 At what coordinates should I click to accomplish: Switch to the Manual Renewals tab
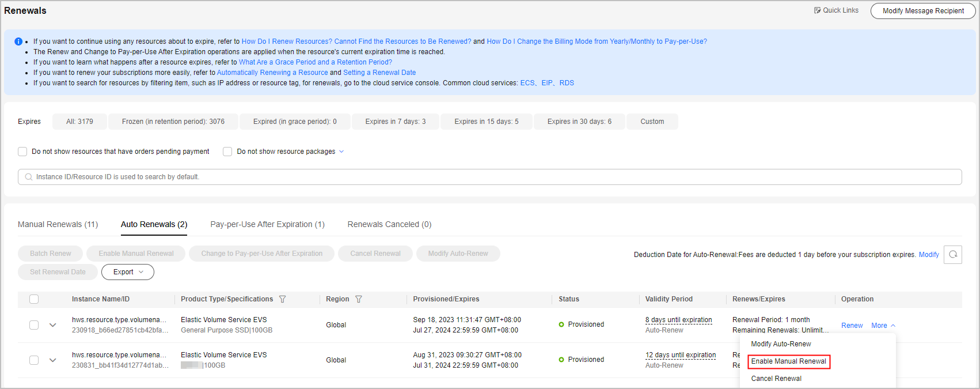click(x=58, y=224)
